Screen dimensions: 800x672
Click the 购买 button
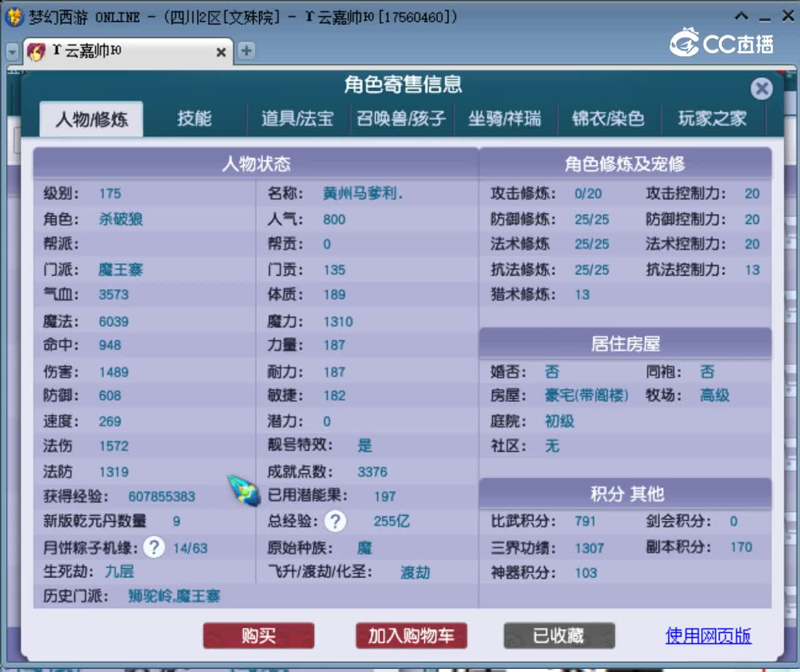[x=259, y=636]
